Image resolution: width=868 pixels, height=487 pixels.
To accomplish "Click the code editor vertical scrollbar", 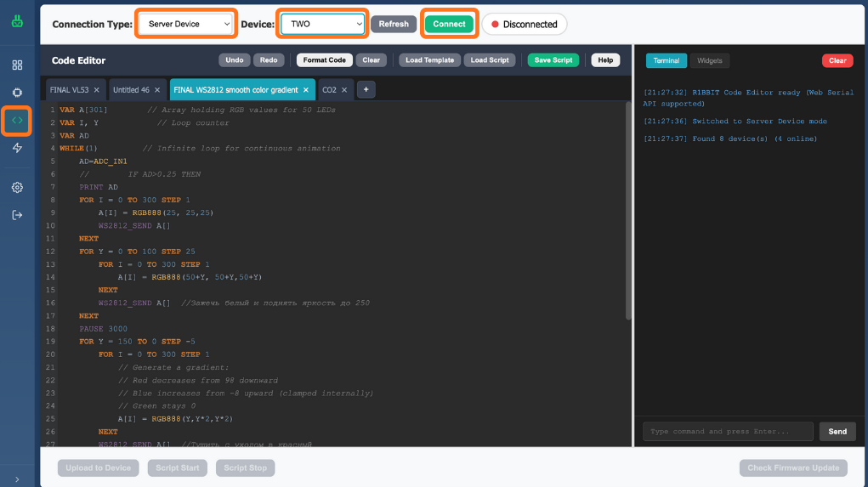I will coord(629,212).
